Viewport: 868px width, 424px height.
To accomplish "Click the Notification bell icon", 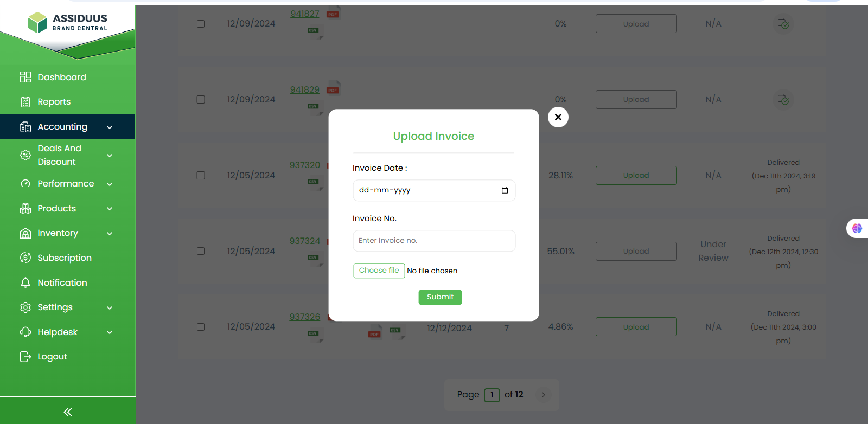I will click(25, 282).
